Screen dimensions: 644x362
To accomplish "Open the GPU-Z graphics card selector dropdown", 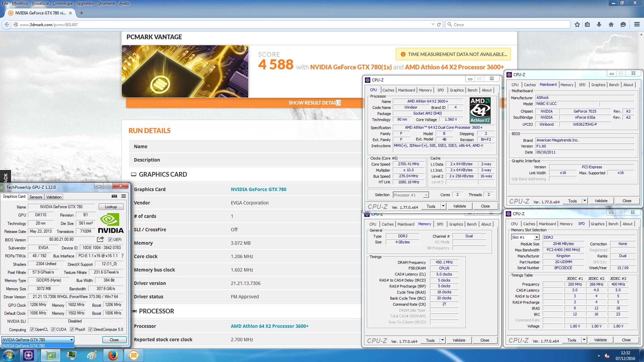I will tap(38, 340).
